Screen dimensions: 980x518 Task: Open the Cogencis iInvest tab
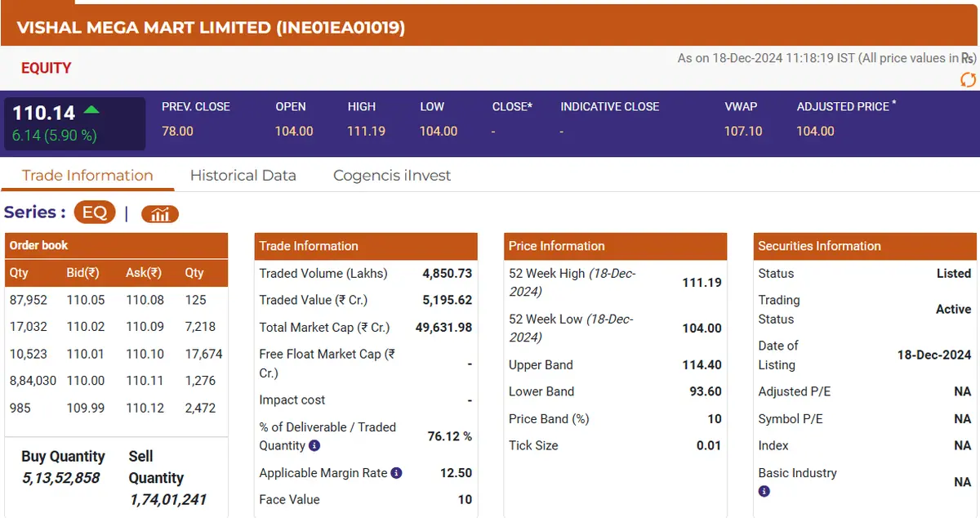tap(392, 175)
